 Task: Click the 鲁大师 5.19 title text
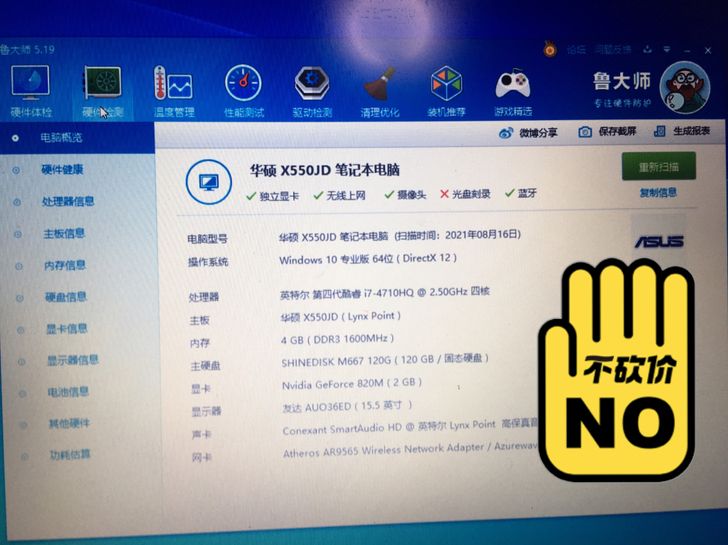27,49
